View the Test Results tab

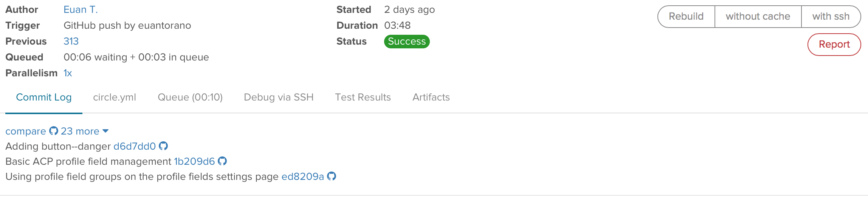tap(363, 97)
